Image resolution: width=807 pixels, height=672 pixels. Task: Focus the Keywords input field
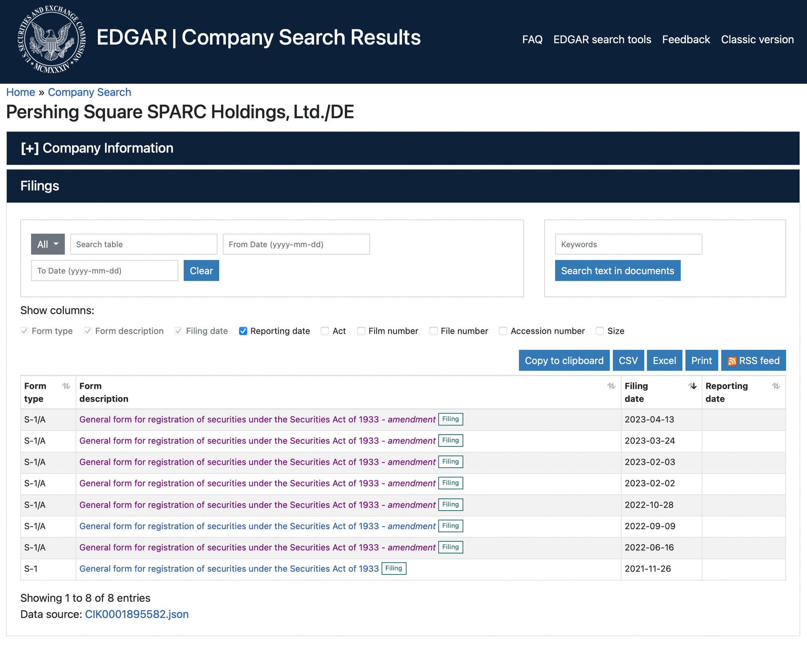tap(628, 244)
